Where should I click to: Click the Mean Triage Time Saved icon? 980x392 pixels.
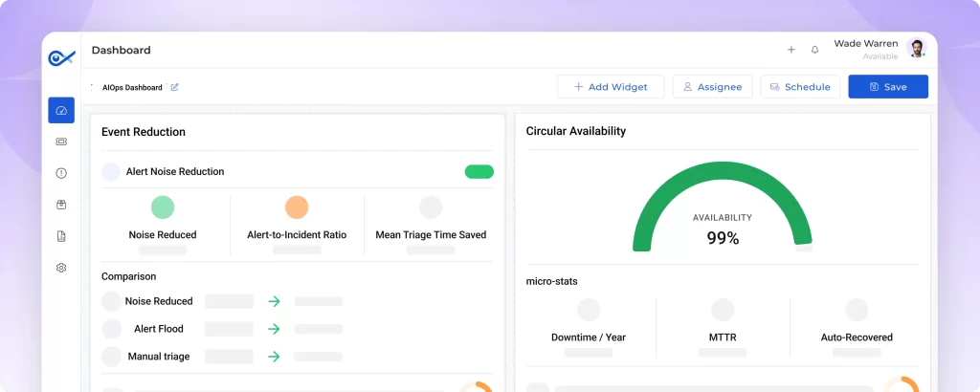pos(431,207)
